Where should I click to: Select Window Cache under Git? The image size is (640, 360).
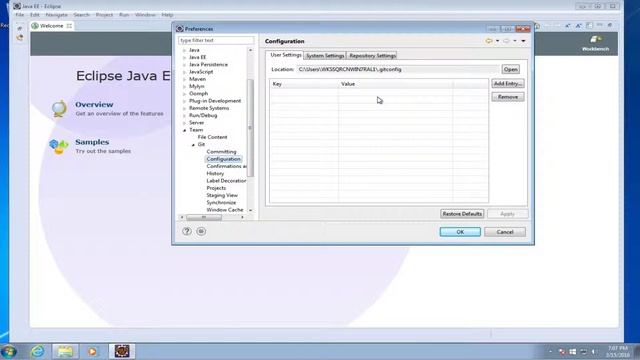pos(224,210)
